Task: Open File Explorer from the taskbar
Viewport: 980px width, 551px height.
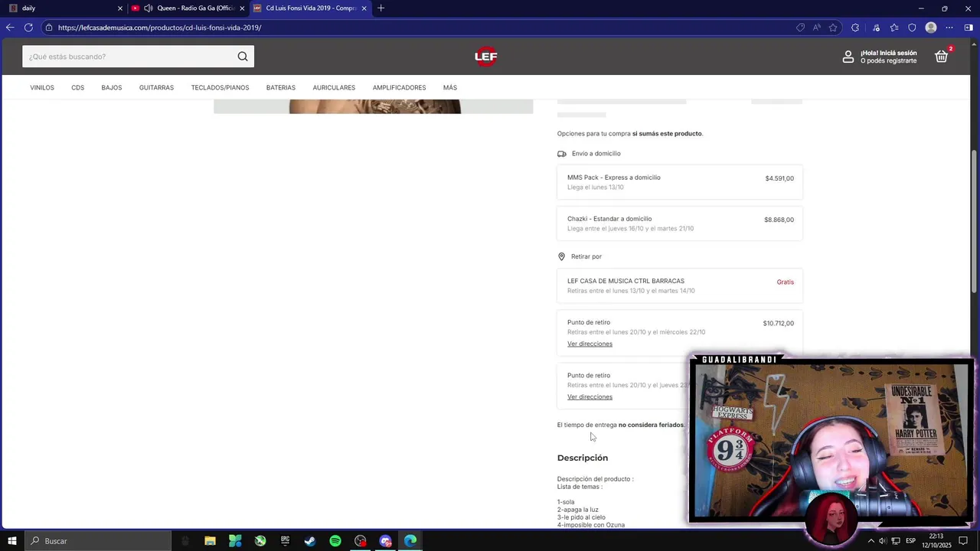Action: tap(210, 541)
